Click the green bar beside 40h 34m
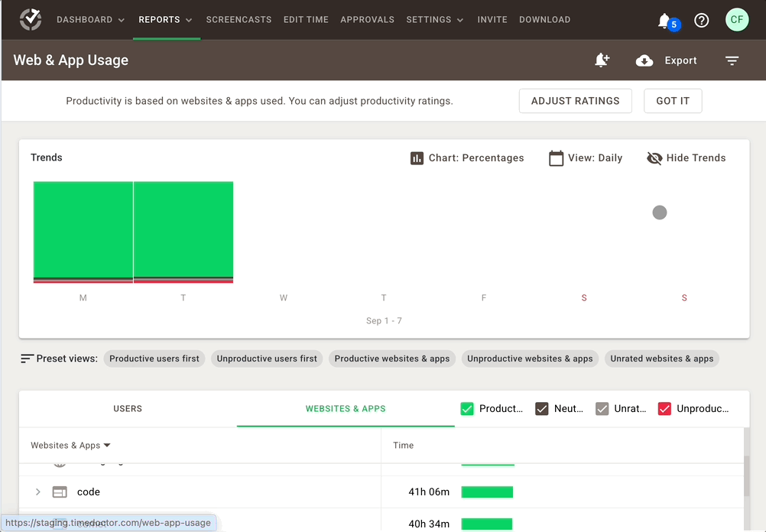The height and width of the screenshot is (532, 766). point(486,524)
